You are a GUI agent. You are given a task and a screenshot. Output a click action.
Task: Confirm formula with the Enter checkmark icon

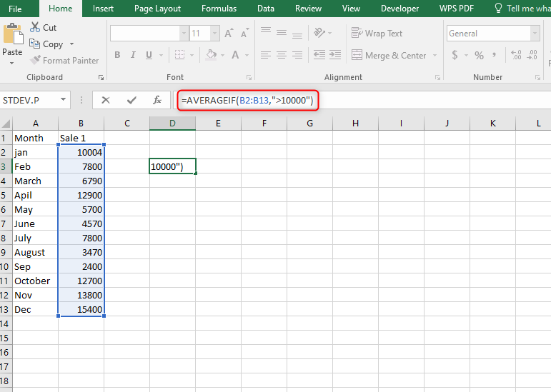click(131, 101)
